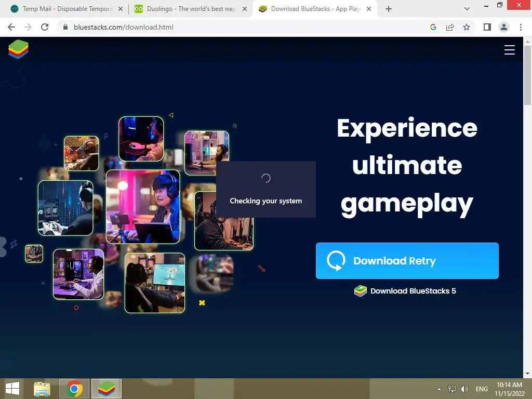Open the volume tray icon
The width and height of the screenshot is (532, 399).
(464, 389)
